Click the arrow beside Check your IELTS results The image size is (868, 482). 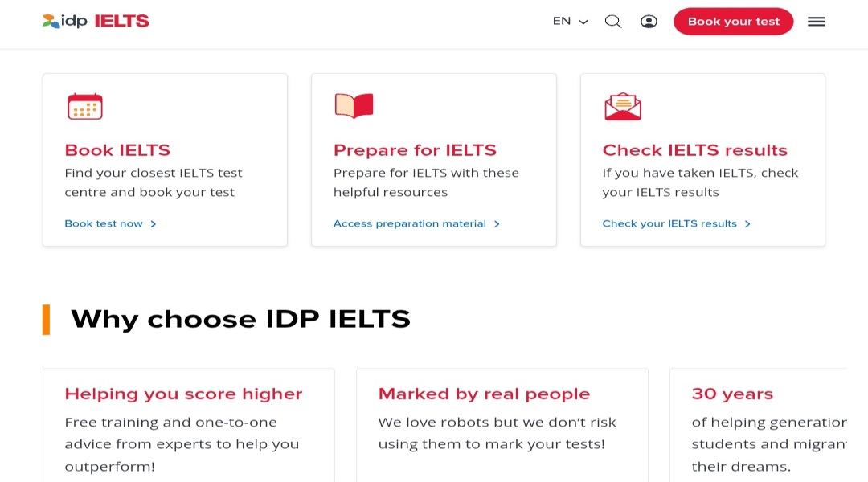point(747,223)
